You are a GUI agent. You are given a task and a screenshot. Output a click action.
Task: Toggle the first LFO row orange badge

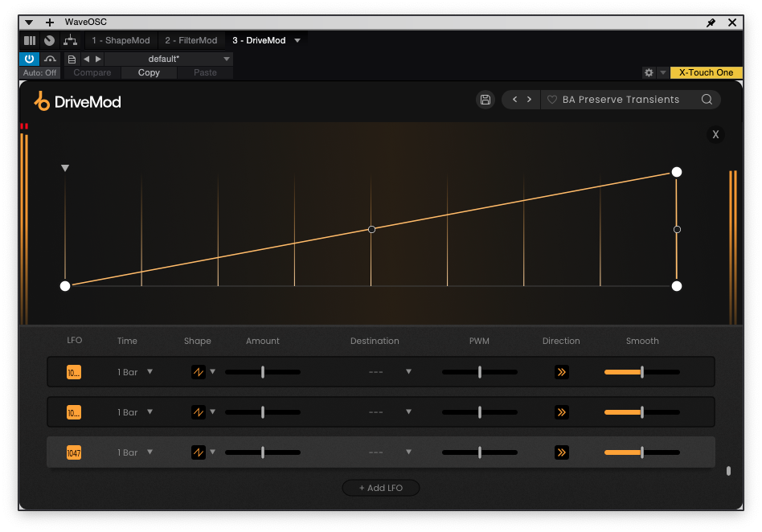tap(74, 372)
